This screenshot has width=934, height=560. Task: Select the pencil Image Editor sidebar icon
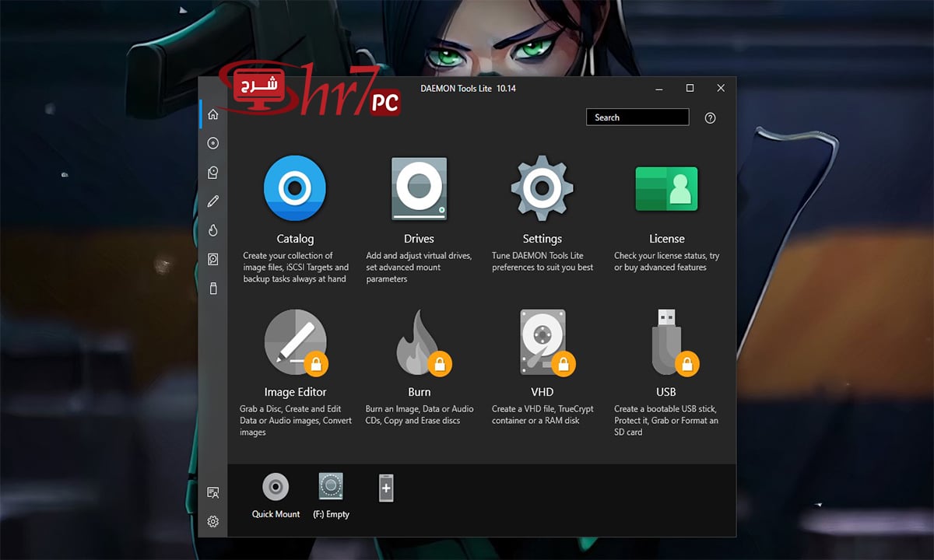click(212, 201)
